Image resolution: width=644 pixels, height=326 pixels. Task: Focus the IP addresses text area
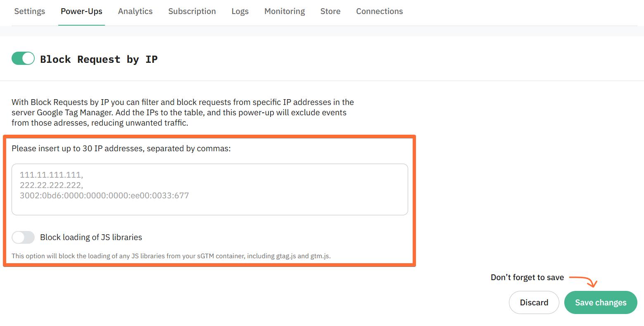[x=210, y=189]
